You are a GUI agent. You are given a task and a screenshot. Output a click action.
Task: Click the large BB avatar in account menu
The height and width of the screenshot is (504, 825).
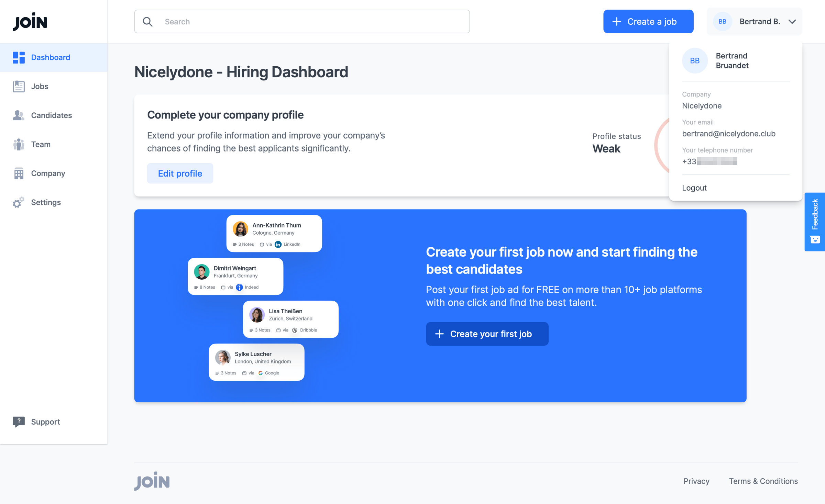(695, 61)
